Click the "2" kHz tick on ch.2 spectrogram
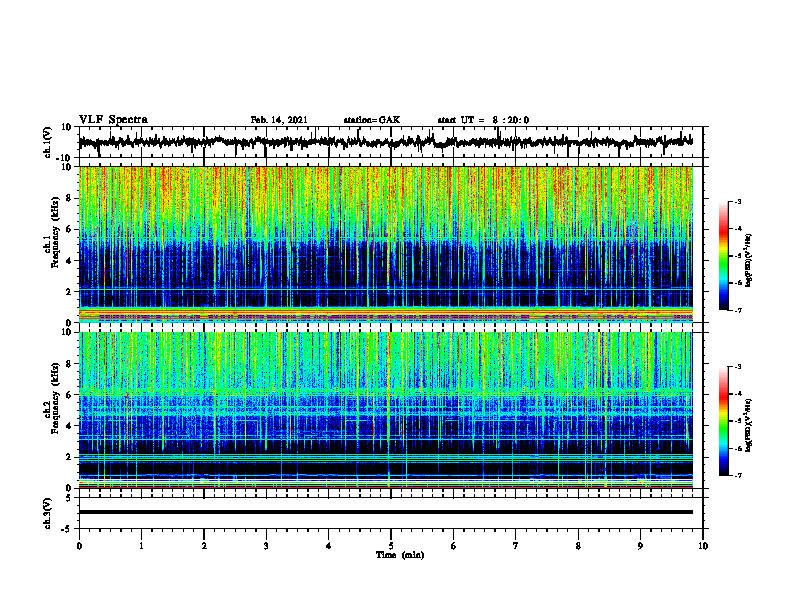This screenshot has height=612, width=792. tap(70, 457)
